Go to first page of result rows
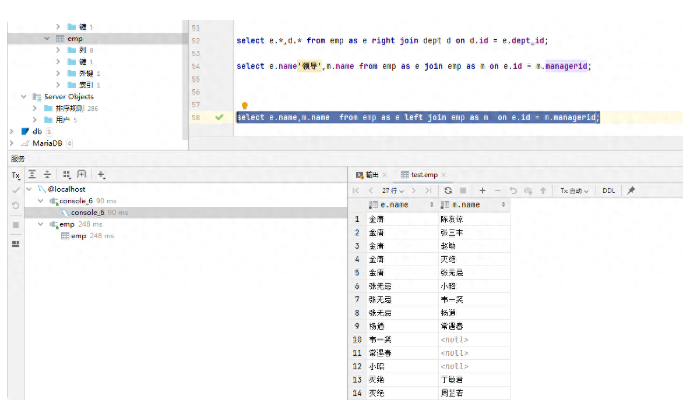This screenshot has width=694, height=414. pyautogui.click(x=356, y=190)
